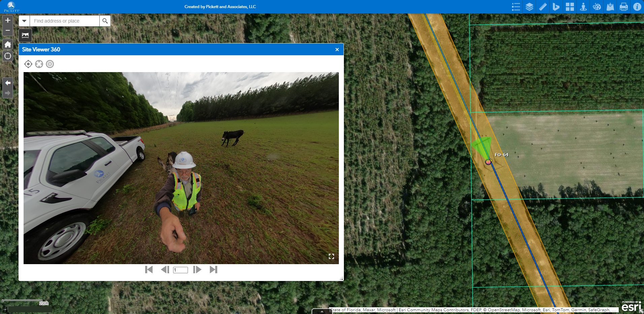Expand the attribute table handle at bottom
The width and height of the screenshot is (644, 314).
[322, 311]
